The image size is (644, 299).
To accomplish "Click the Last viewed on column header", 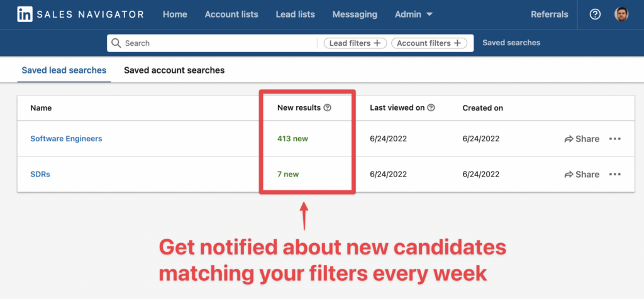I will point(397,108).
